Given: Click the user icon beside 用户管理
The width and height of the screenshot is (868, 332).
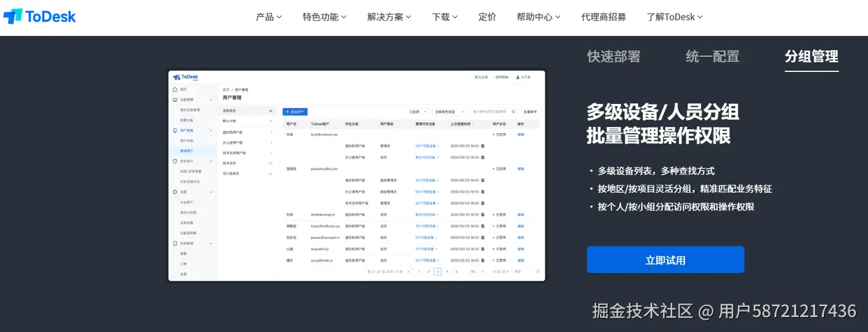Looking at the screenshot, I should point(175,130).
